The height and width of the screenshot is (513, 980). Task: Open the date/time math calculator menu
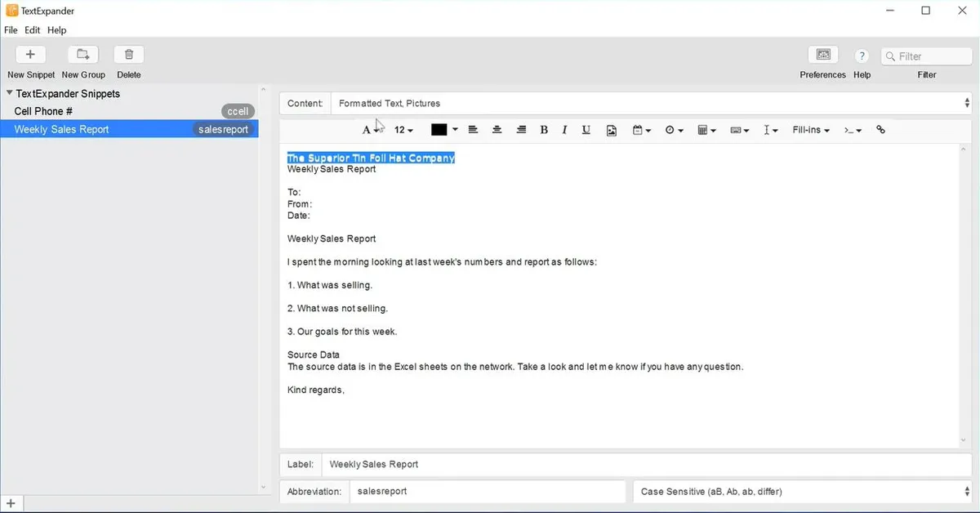click(706, 130)
